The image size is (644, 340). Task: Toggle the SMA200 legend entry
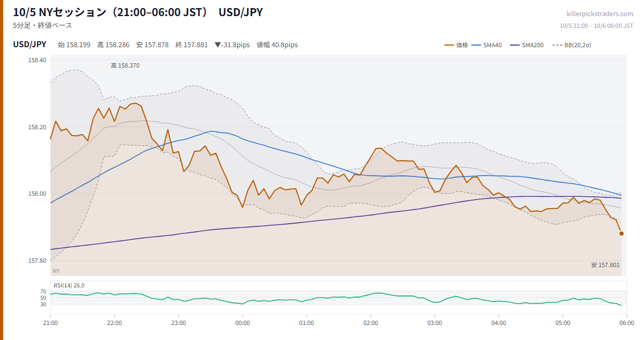click(x=526, y=45)
